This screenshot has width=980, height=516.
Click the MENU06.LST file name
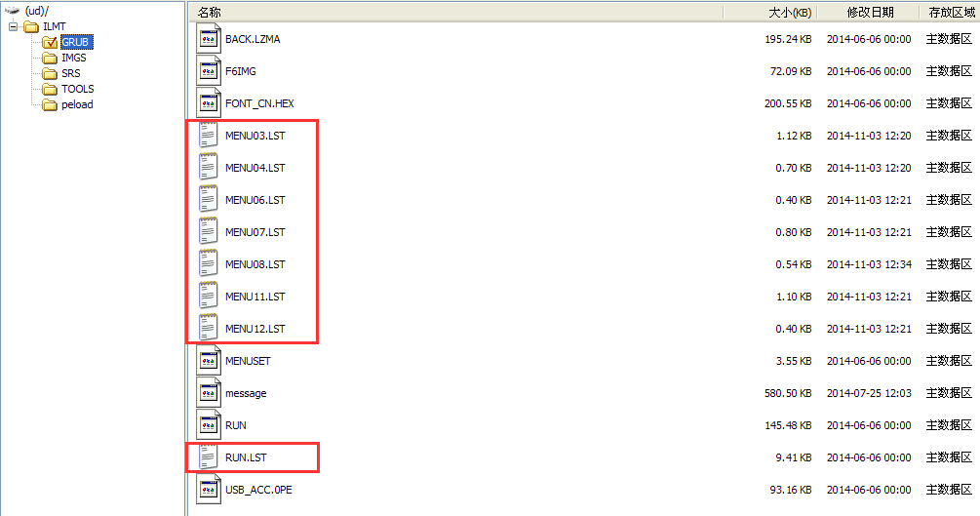255,200
